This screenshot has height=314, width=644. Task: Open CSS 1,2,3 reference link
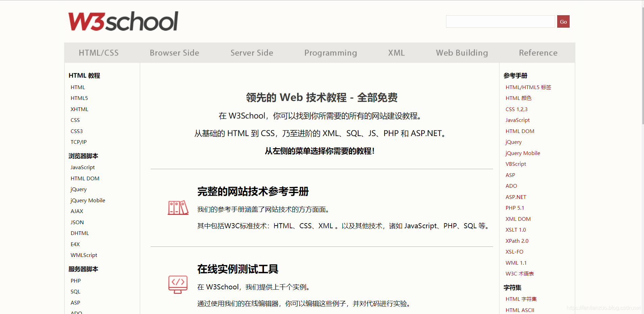[x=516, y=109]
